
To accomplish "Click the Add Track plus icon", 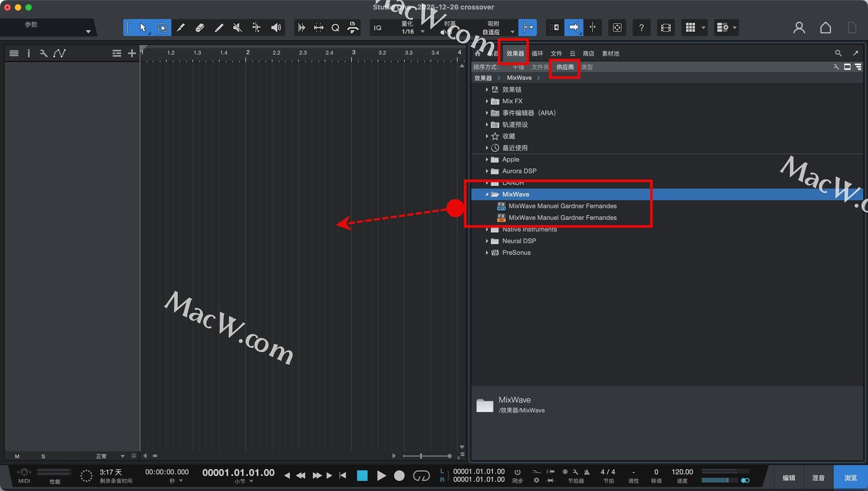I will tap(132, 53).
